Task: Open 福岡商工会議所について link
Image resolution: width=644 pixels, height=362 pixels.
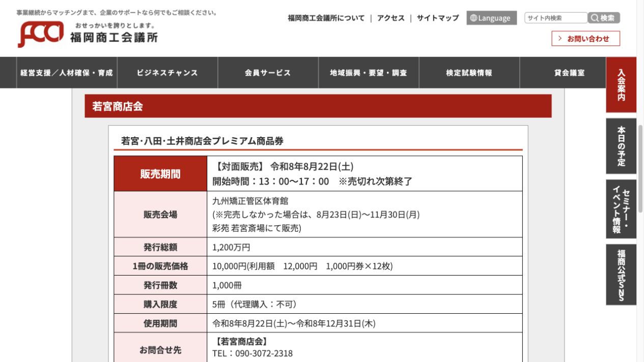Action: pos(326,18)
